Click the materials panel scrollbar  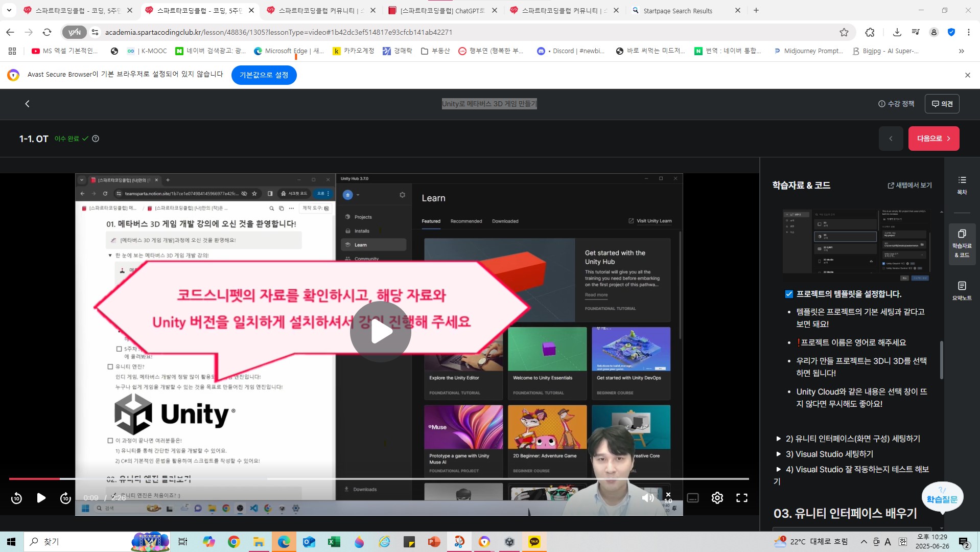click(941, 360)
